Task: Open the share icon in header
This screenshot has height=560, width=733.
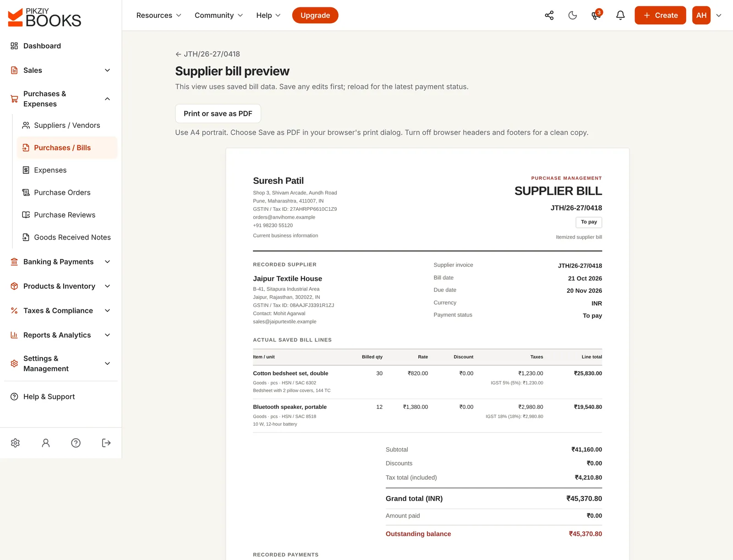Action: coord(549,16)
